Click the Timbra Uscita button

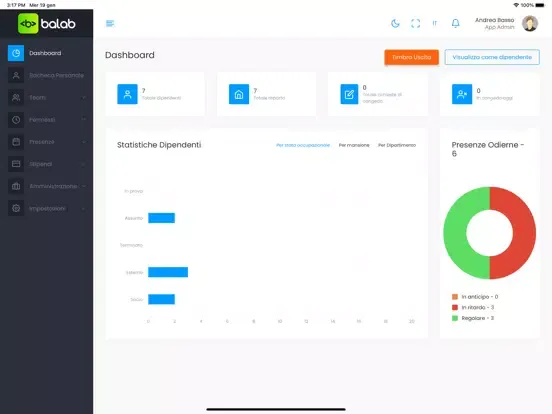pyautogui.click(x=412, y=57)
